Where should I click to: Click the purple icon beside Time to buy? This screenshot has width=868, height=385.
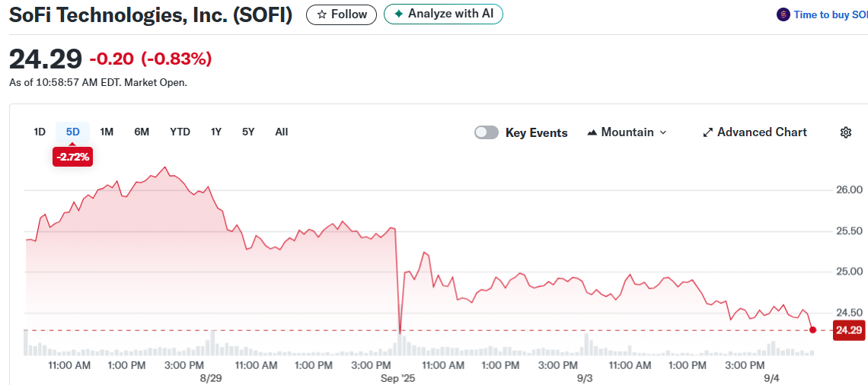(x=783, y=15)
